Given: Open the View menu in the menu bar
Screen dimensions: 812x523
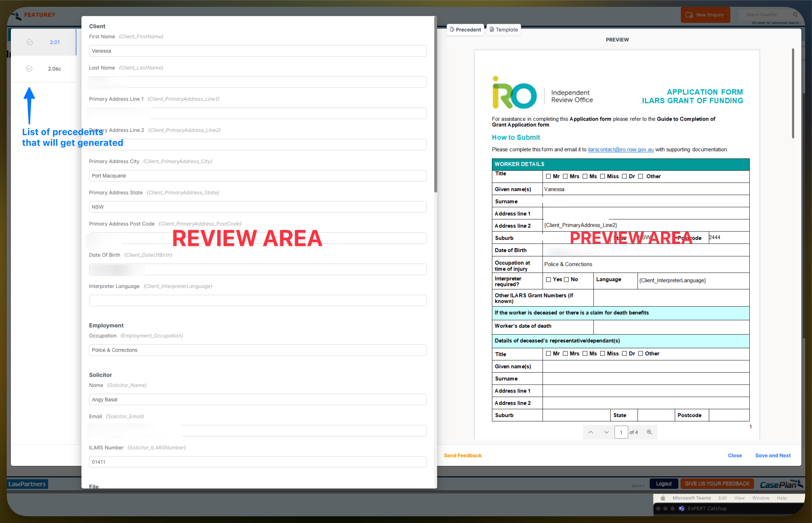Looking at the screenshot, I should click(739, 498).
